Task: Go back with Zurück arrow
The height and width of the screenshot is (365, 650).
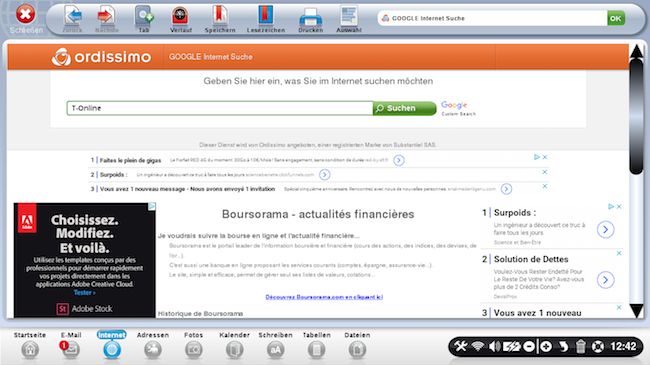Action: (x=73, y=16)
